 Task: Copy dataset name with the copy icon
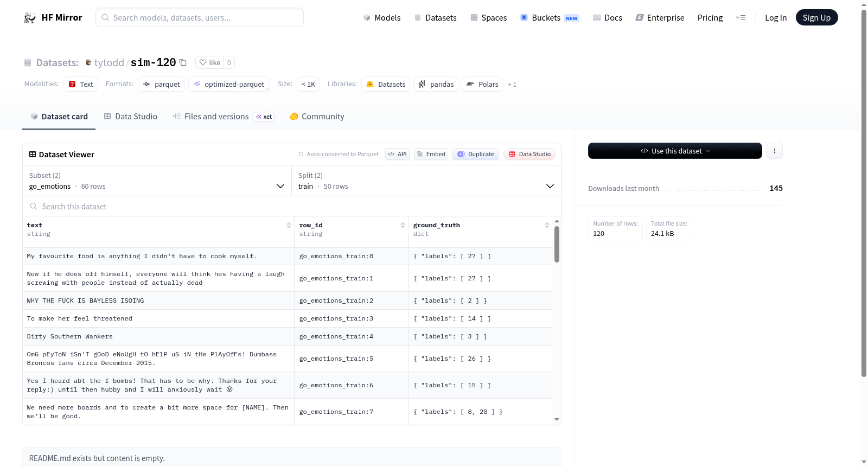[x=183, y=62]
